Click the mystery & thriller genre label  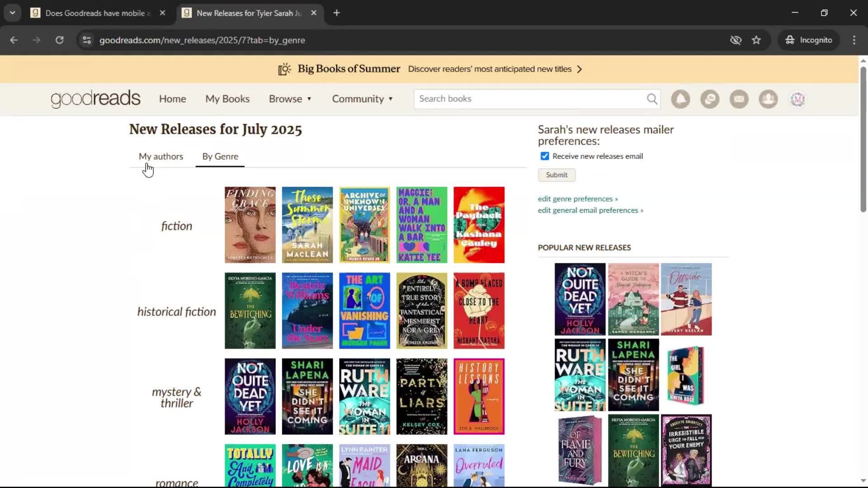coord(177,398)
